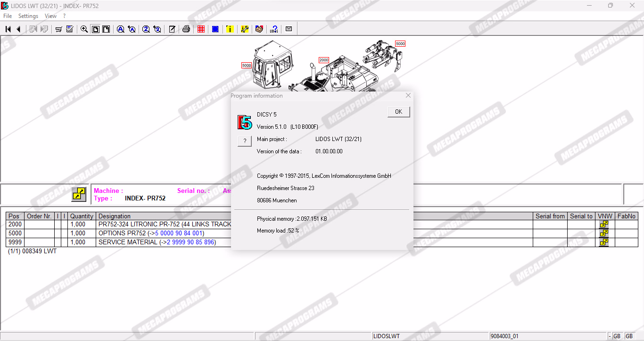
Task: Minimize the LIDOS LWT window
Action: point(589,6)
